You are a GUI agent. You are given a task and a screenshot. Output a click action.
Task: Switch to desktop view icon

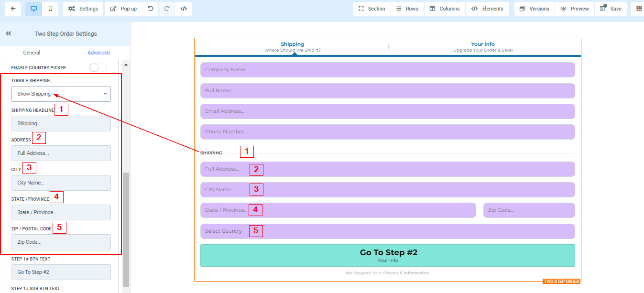pyautogui.click(x=33, y=9)
